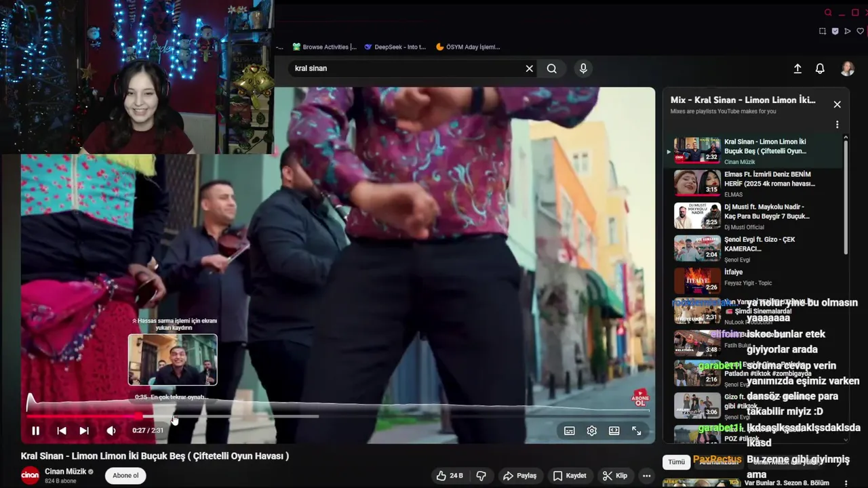
Task: Dislike the video
Action: pyautogui.click(x=481, y=476)
